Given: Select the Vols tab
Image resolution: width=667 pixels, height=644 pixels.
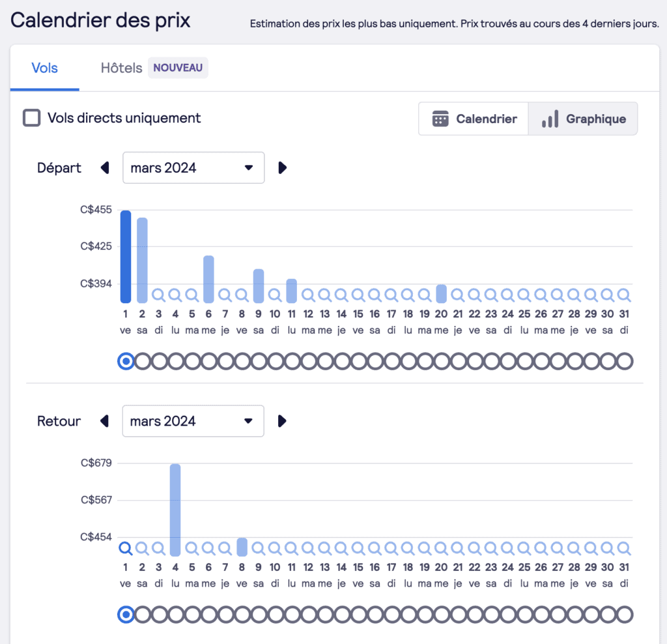Looking at the screenshot, I should (x=44, y=67).
